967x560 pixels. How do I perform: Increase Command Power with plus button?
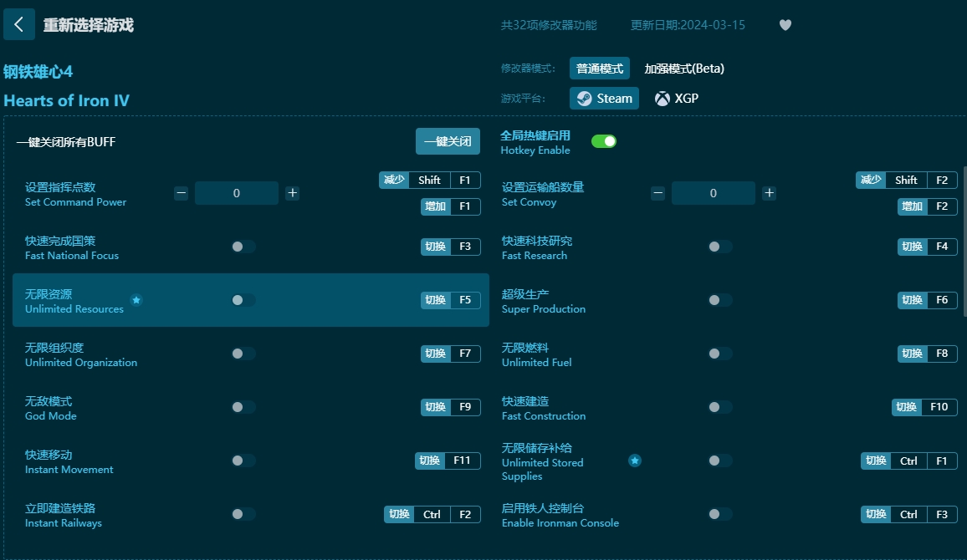292,193
